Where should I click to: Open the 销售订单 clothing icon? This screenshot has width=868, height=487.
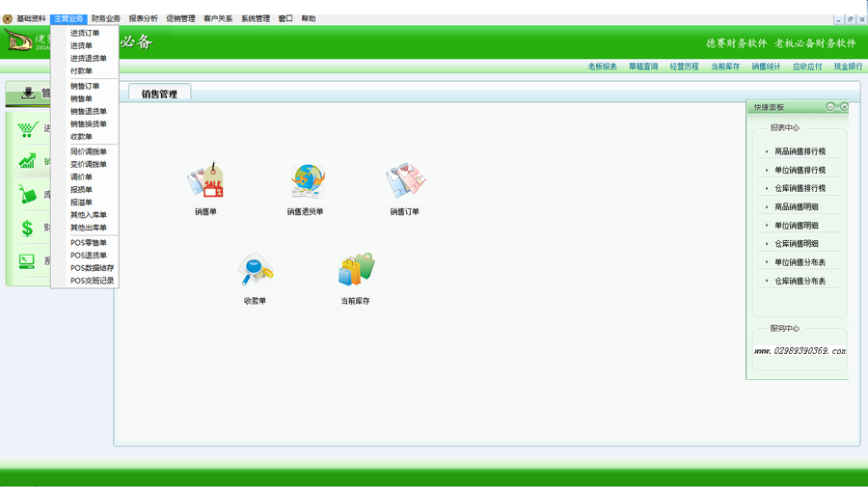click(x=405, y=180)
